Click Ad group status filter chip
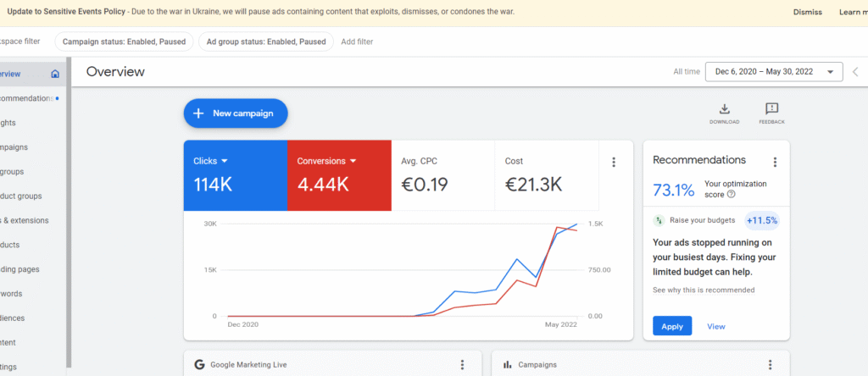Viewport: 868px width, 376px height. [x=266, y=41]
